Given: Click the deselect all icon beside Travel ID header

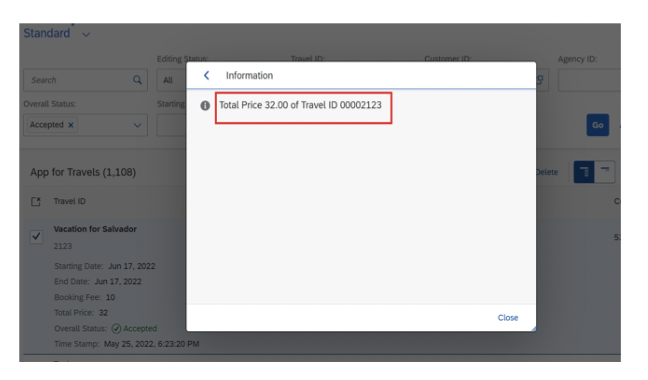Looking at the screenshot, I should (x=36, y=201).
